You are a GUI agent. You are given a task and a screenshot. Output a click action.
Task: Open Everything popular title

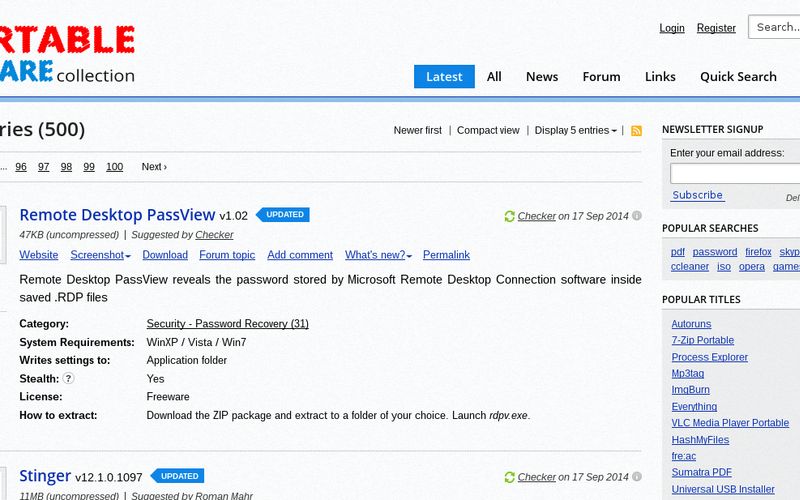694,407
